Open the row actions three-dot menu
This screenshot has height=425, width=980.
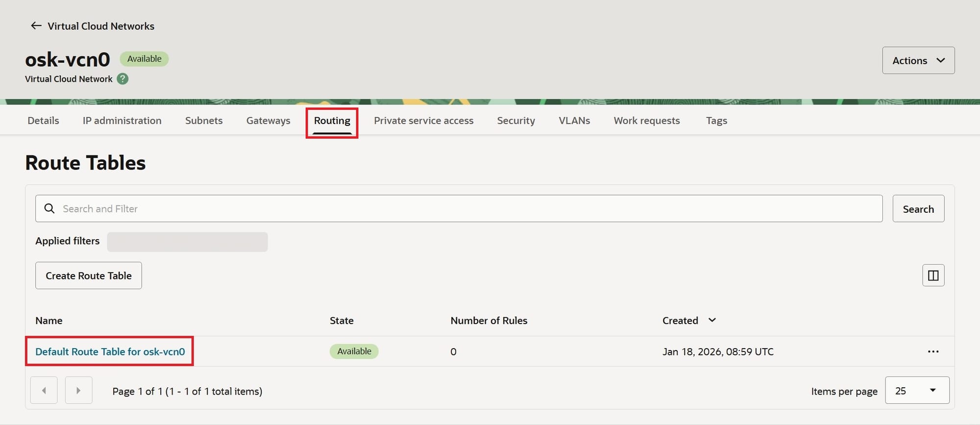tap(933, 351)
